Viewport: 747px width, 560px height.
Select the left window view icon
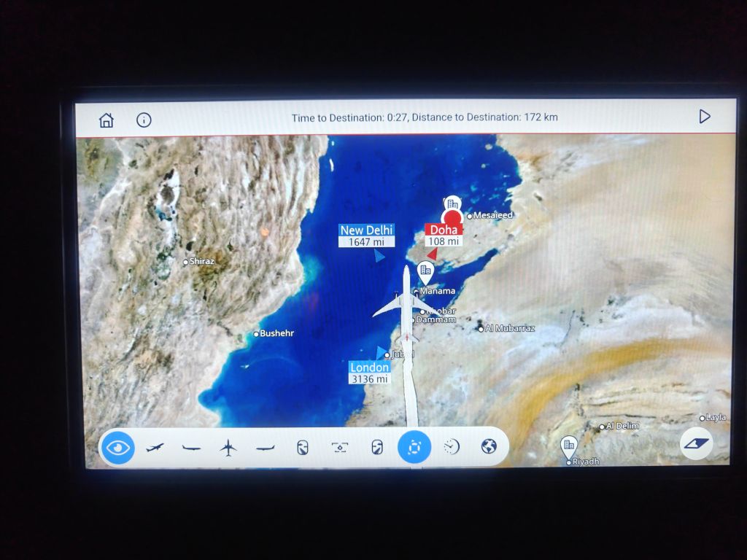click(303, 447)
